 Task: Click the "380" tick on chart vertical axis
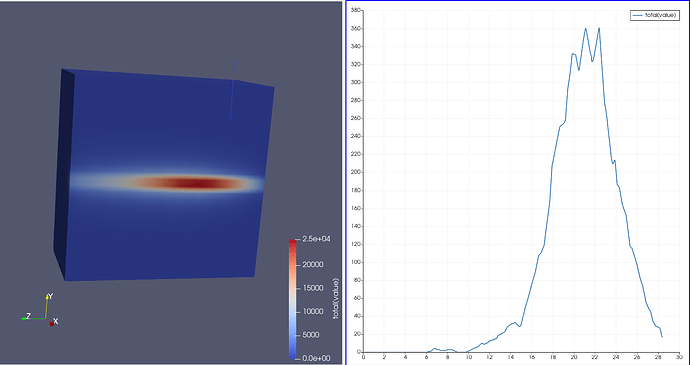point(356,10)
